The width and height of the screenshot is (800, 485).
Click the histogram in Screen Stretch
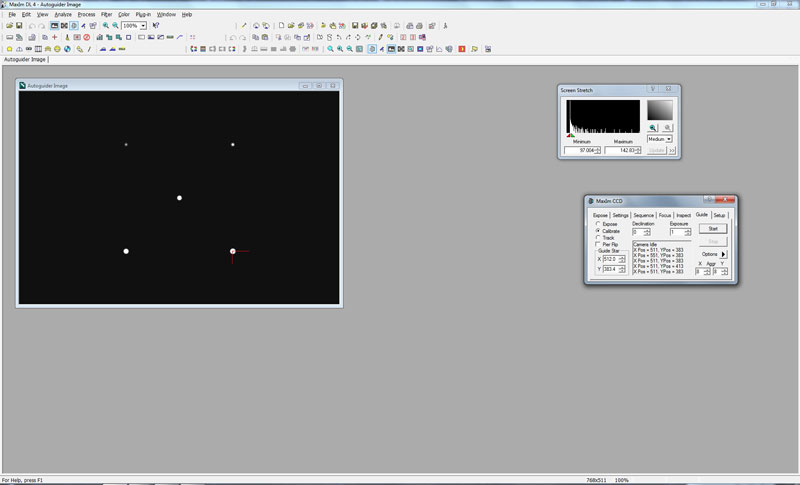(x=603, y=116)
